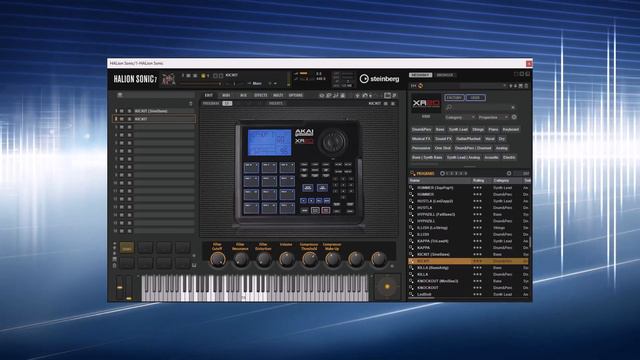The width and height of the screenshot is (640, 360).
Task: Open the OPTIONS tab
Action: [x=296, y=95]
